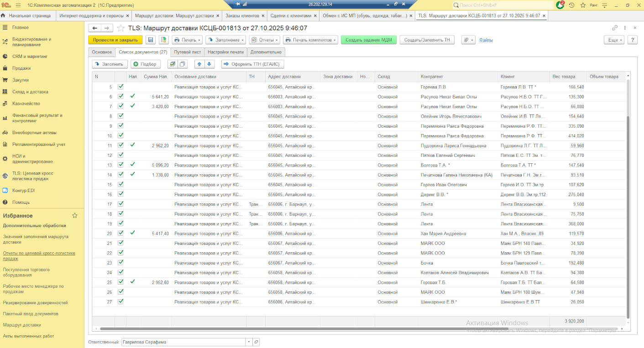Open the history clock icon
Screen dimensions: 644x348
coord(571,5)
